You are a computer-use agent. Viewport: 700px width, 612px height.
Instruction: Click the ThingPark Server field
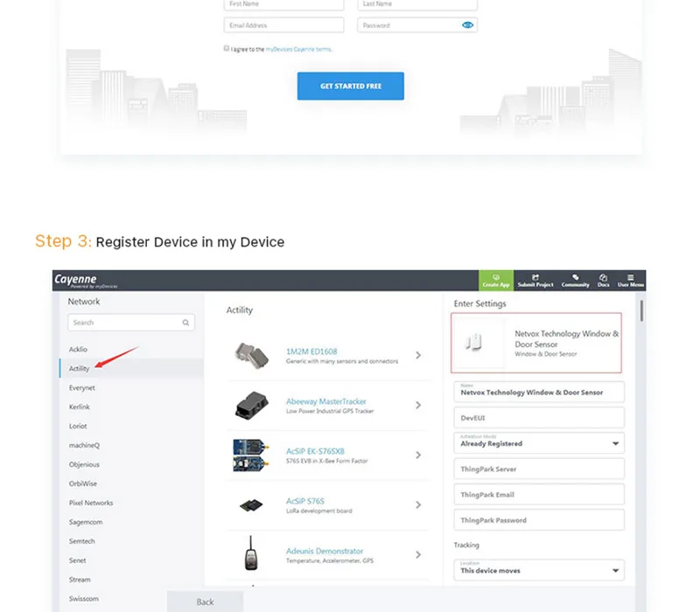pos(539,469)
